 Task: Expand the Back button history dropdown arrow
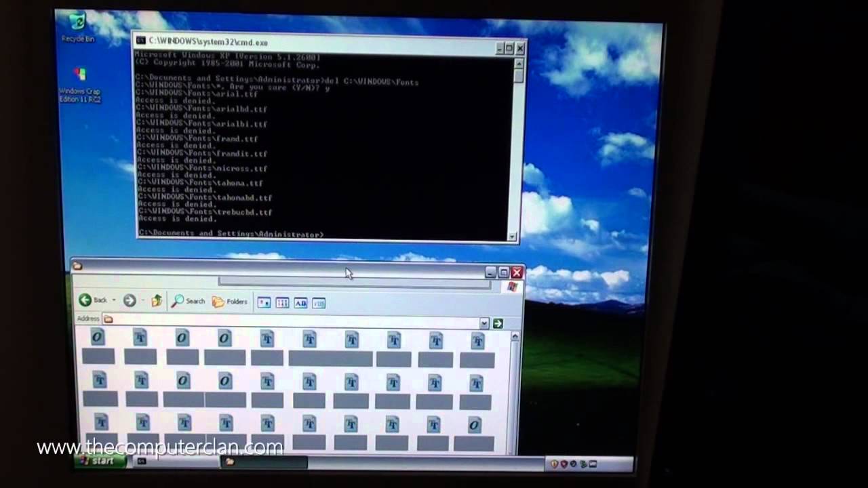click(x=114, y=300)
